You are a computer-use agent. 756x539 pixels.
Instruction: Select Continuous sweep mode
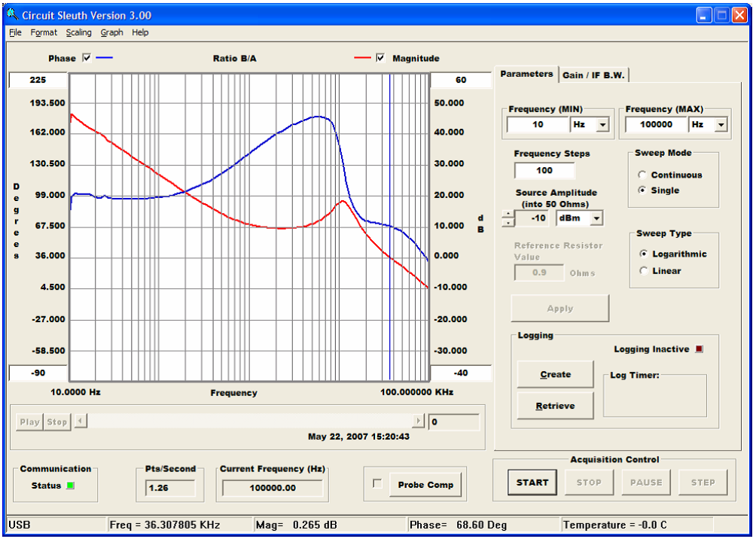coord(642,175)
